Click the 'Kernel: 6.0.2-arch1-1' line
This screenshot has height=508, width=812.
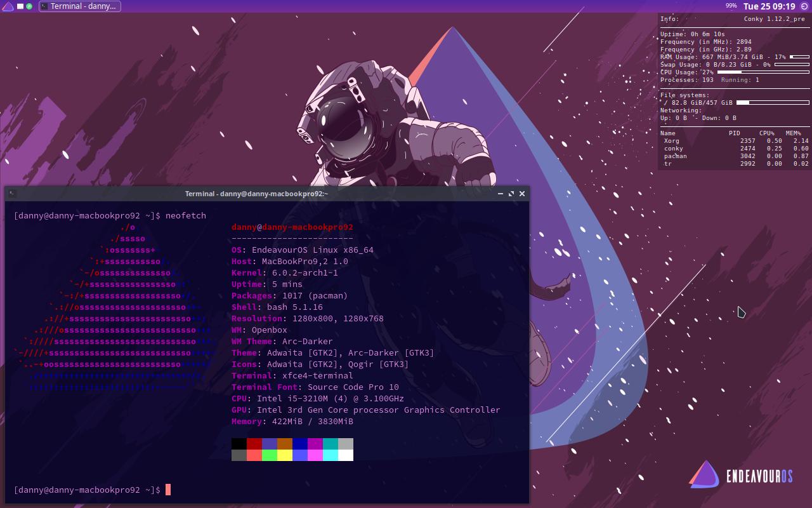(285, 272)
